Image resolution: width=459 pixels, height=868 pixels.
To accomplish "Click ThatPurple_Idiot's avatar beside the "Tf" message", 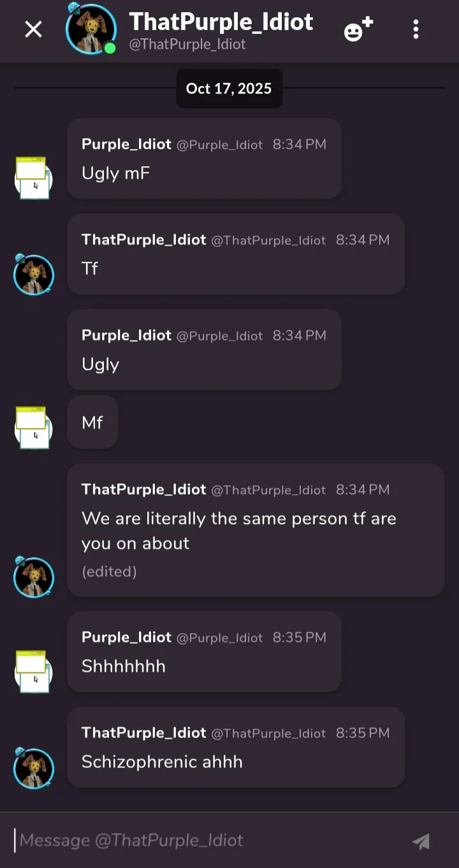I will pyautogui.click(x=33, y=274).
